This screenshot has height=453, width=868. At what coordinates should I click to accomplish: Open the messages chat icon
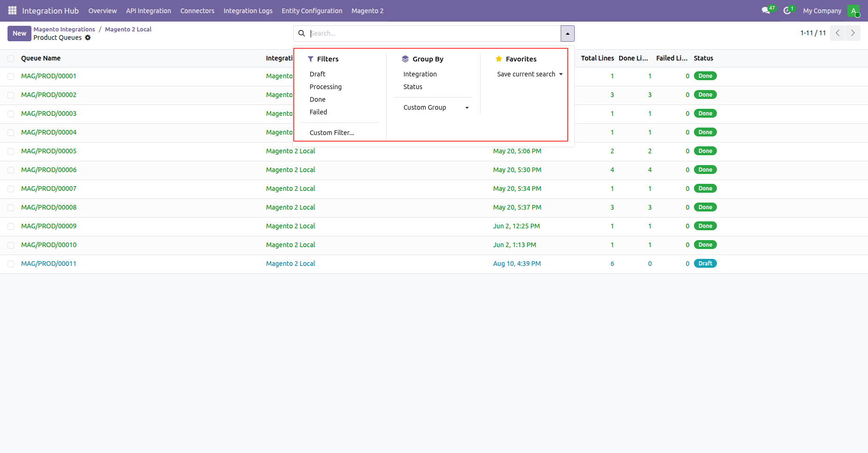766,10
